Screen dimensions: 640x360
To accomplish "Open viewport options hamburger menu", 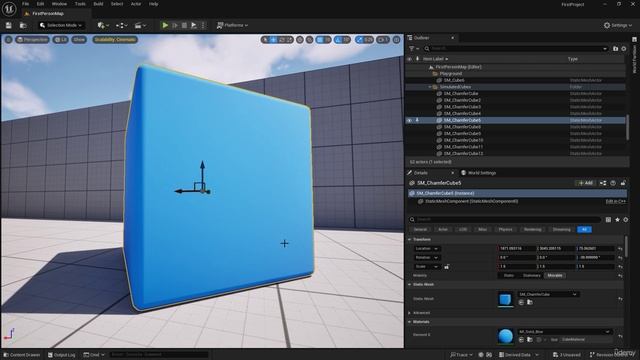I will [9, 40].
